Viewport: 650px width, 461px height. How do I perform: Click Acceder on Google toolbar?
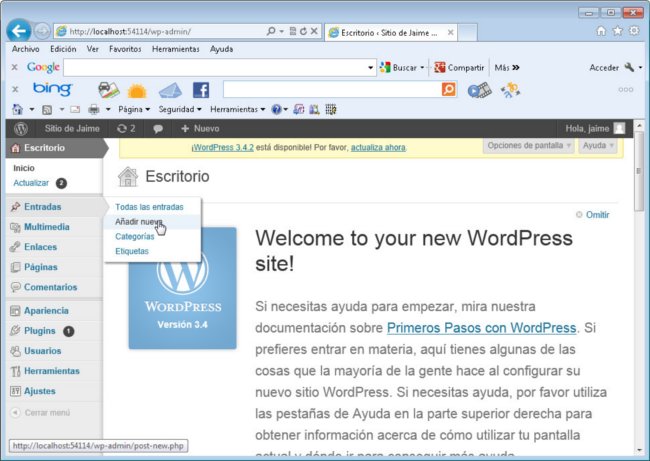604,68
